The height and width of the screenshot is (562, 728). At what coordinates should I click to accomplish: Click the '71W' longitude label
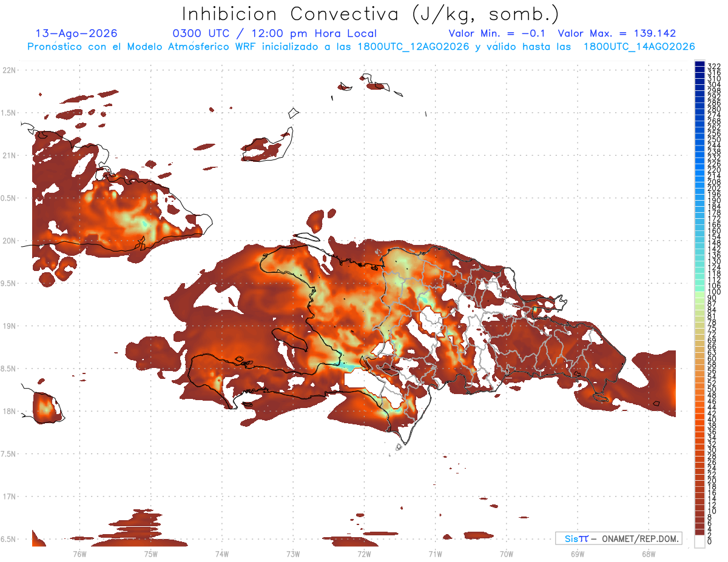click(x=435, y=554)
